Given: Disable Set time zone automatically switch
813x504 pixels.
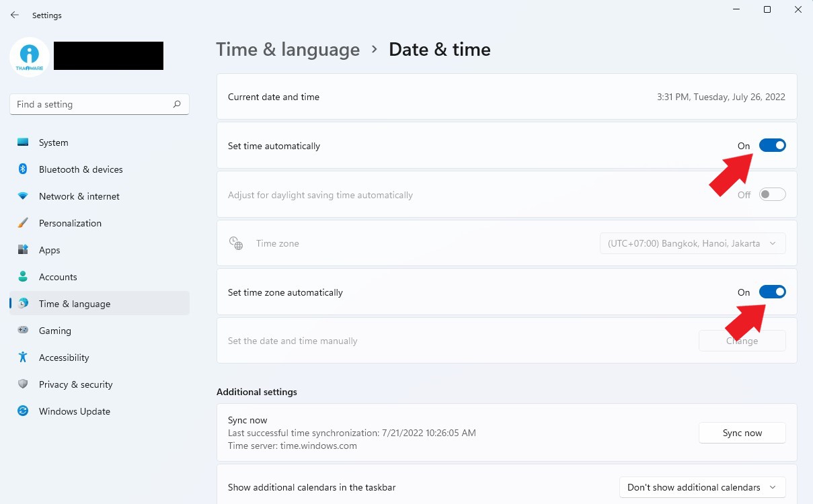Looking at the screenshot, I should [772, 292].
